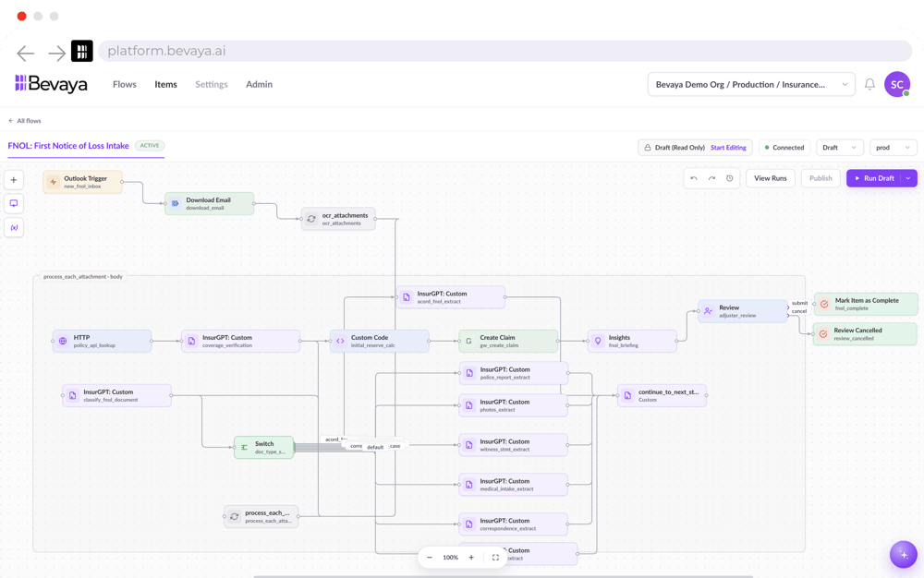Open the Items menu
This screenshot has height=578, width=924.
165,84
